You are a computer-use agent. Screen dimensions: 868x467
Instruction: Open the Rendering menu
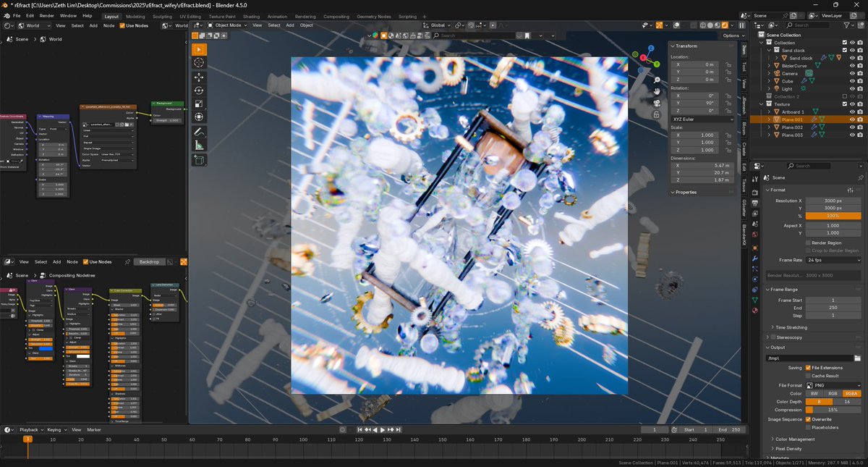pyautogui.click(x=305, y=16)
